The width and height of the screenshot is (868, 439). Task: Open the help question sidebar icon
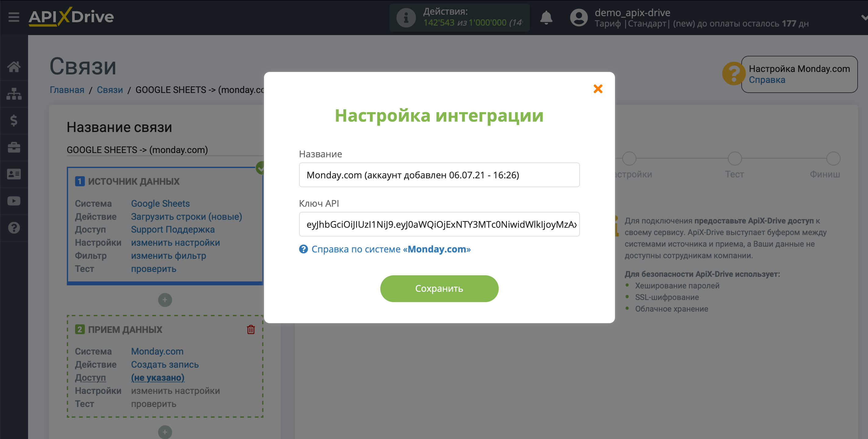pyautogui.click(x=14, y=228)
